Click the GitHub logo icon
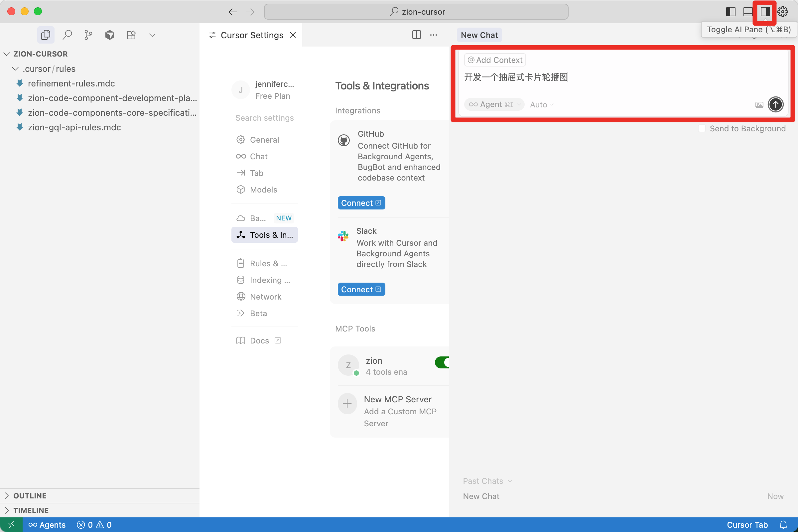Screen dimensions: 798x532 [x=344, y=140]
